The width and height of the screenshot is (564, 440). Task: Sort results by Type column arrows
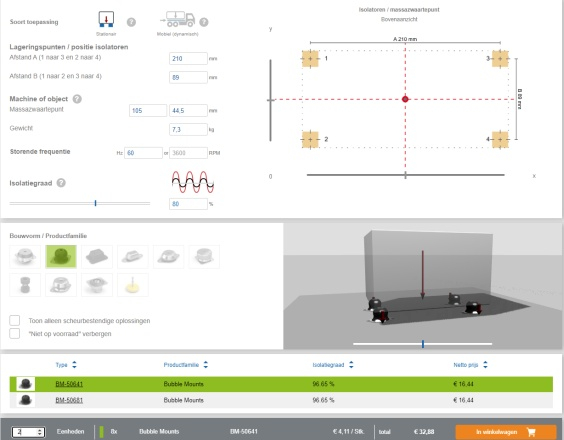[74, 364]
